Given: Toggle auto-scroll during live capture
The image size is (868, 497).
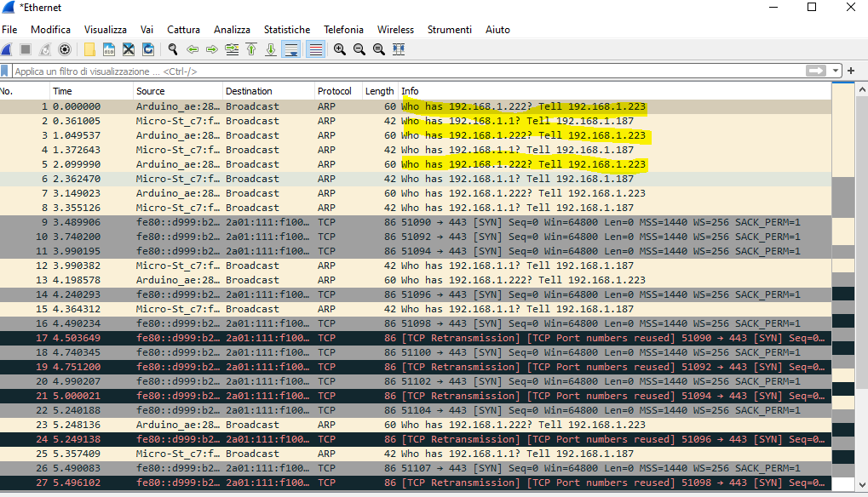Looking at the screenshot, I should pos(291,49).
